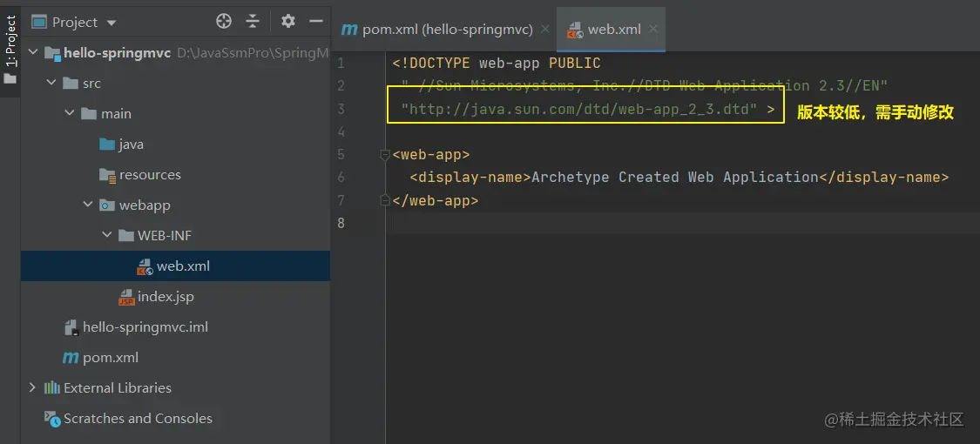
Task: Click the Sun Microsystems DTD string line
Action: point(645,86)
